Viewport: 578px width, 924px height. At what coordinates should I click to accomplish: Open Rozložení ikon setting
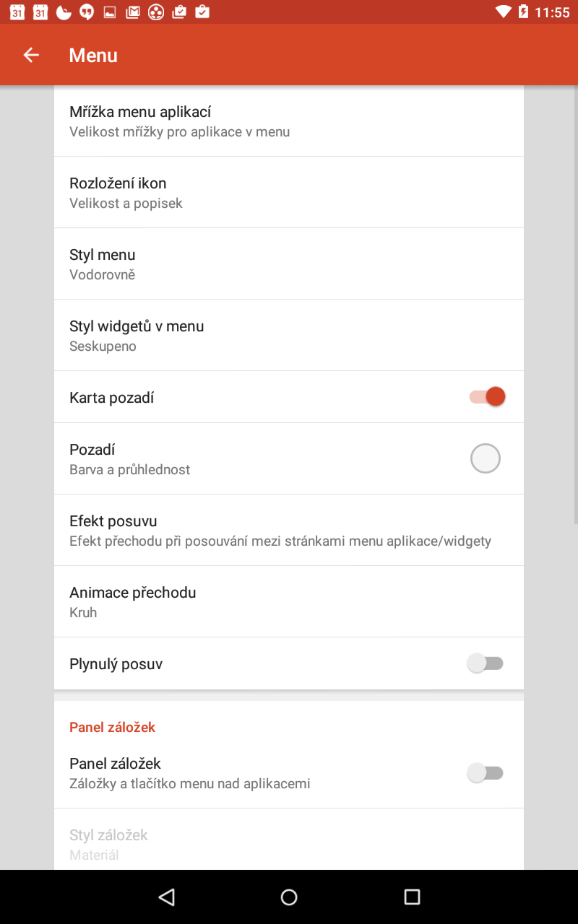coord(289,192)
